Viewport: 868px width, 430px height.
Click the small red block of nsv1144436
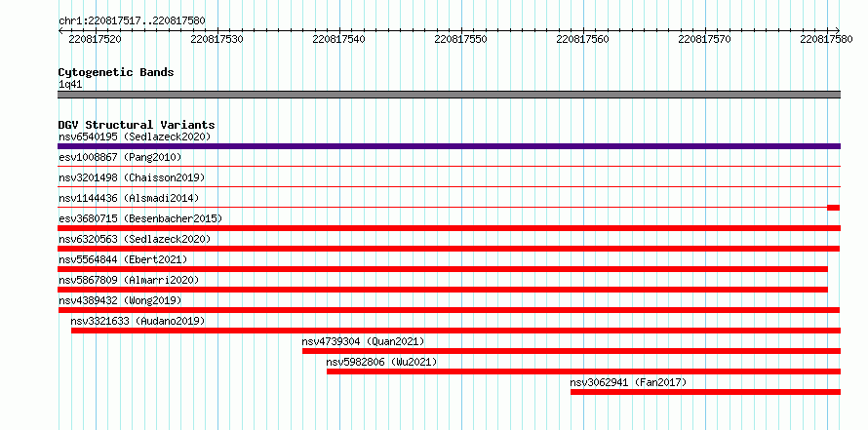[x=834, y=208]
